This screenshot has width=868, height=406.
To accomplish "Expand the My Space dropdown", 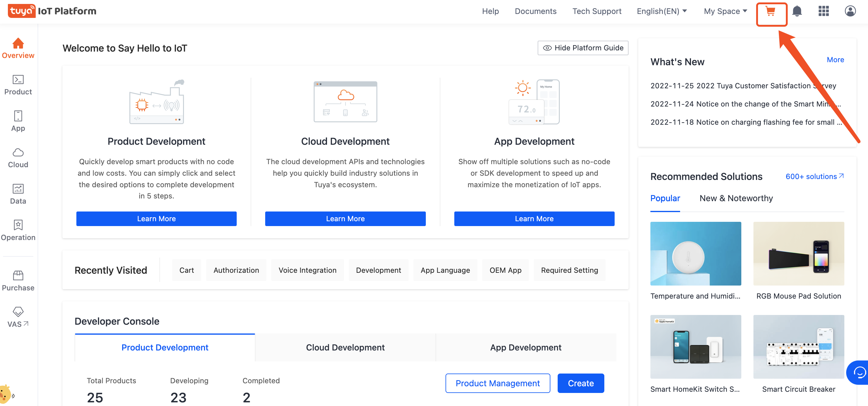I will click(x=725, y=11).
